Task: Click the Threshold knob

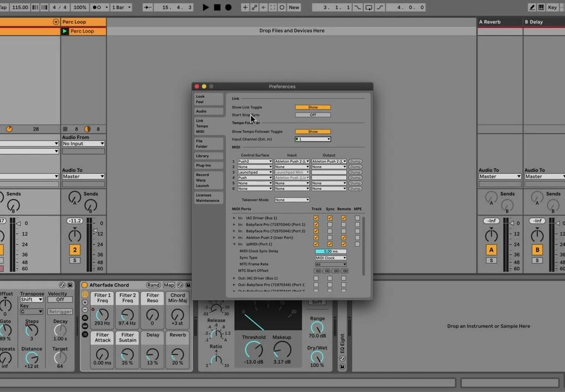Action: [254, 350]
